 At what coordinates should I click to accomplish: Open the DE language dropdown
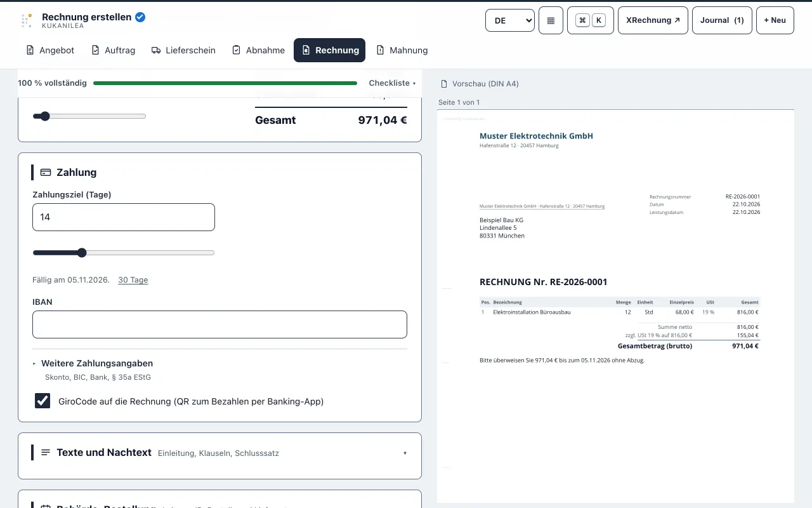tap(510, 20)
